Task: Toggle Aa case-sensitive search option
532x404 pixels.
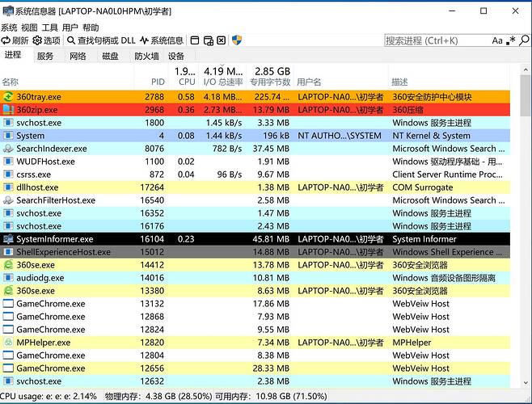Action: coord(497,40)
